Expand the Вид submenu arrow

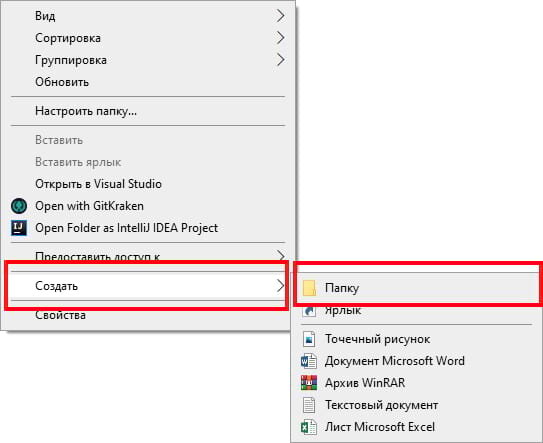[x=281, y=16]
